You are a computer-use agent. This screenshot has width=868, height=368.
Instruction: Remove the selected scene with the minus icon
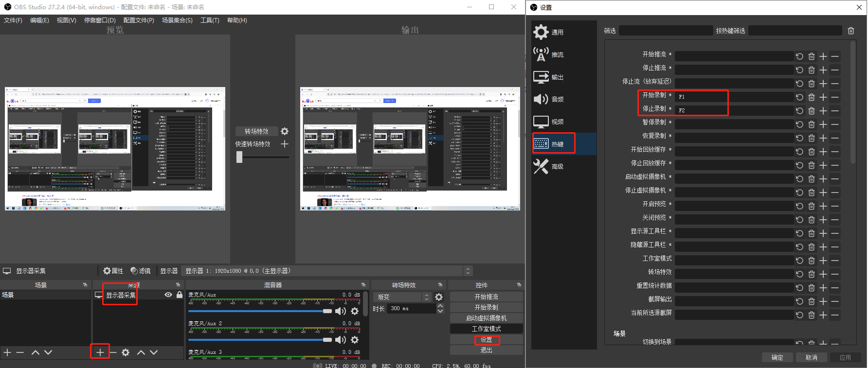[20, 352]
